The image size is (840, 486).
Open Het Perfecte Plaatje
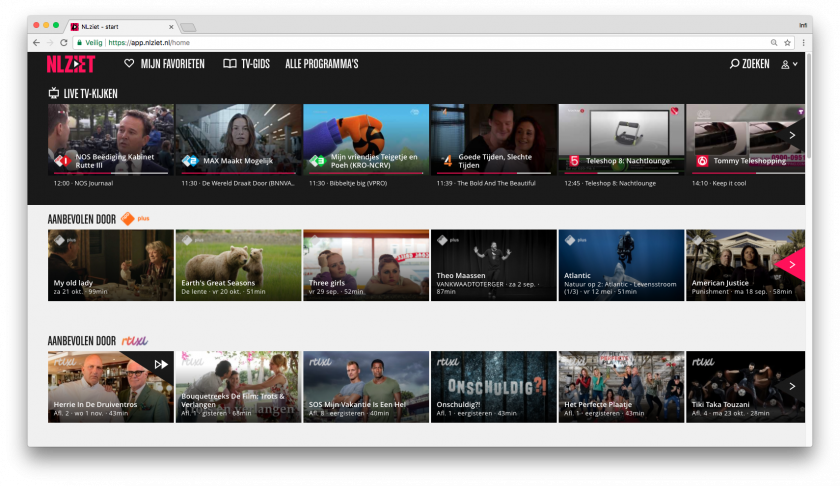point(621,387)
